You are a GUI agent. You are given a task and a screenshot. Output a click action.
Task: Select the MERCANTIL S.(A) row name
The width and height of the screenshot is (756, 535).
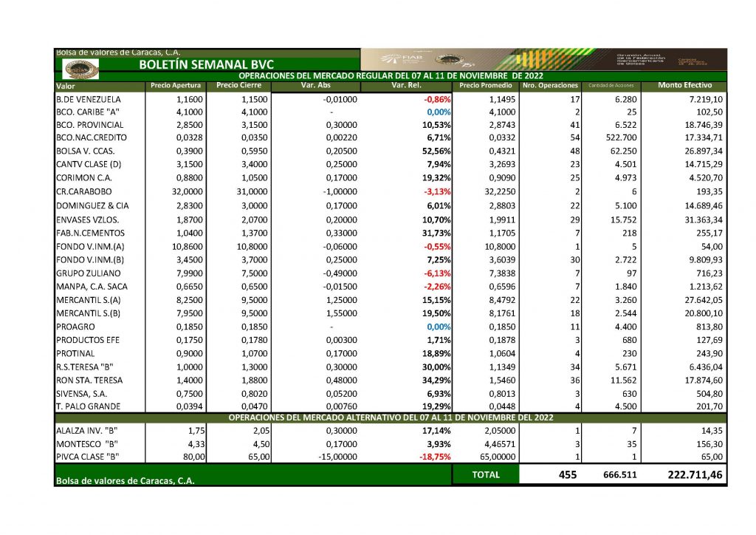pos(87,300)
